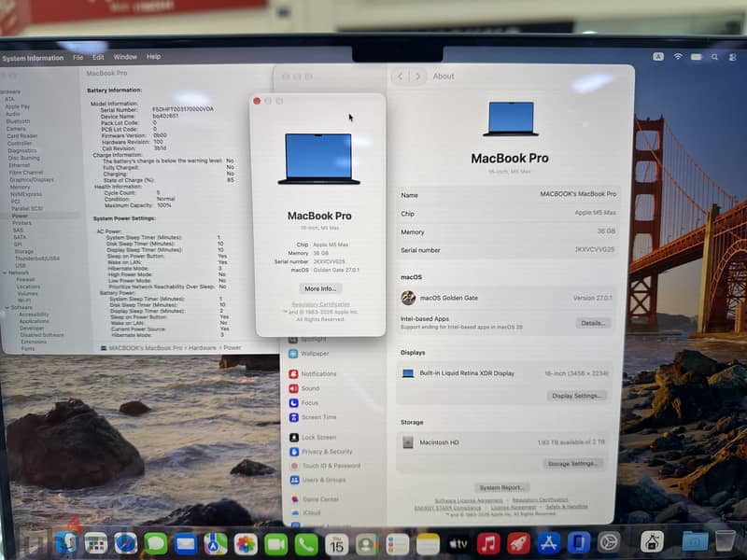Open iPhone Mirroring app in the dock
The image size is (747, 560).
pyautogui.click(x=578, y=543)
